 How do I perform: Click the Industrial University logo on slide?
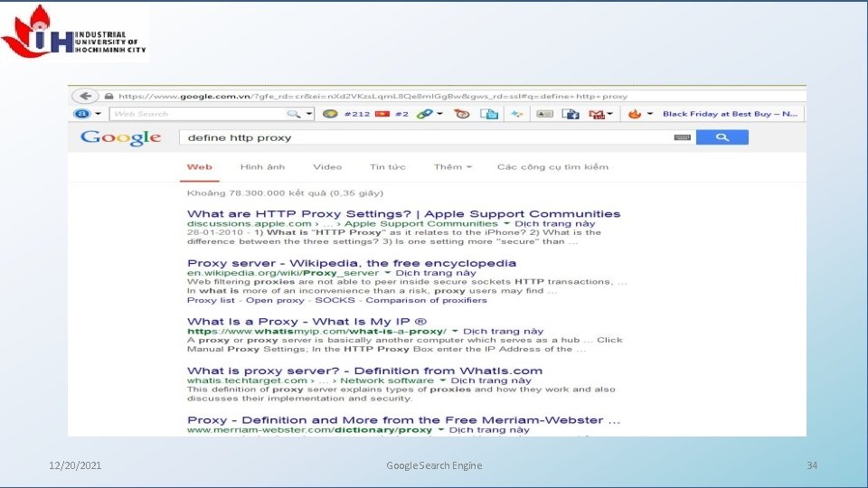click(74, 33)
